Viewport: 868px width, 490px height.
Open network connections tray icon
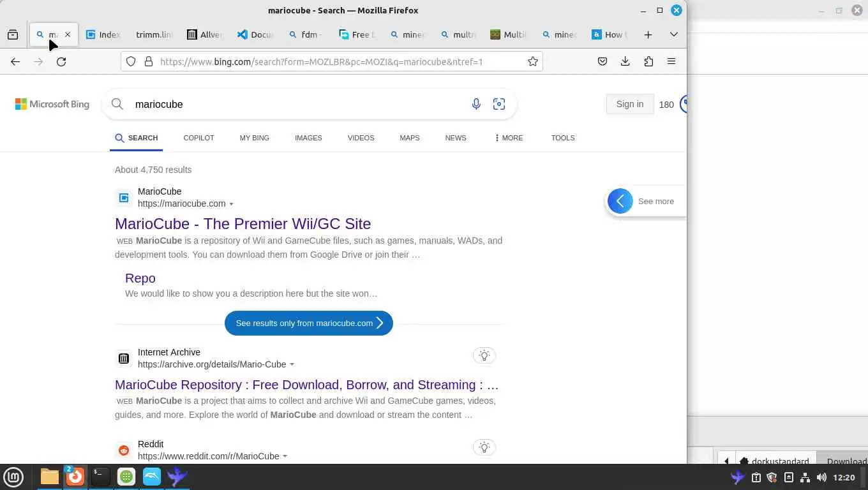click(805, 477)
